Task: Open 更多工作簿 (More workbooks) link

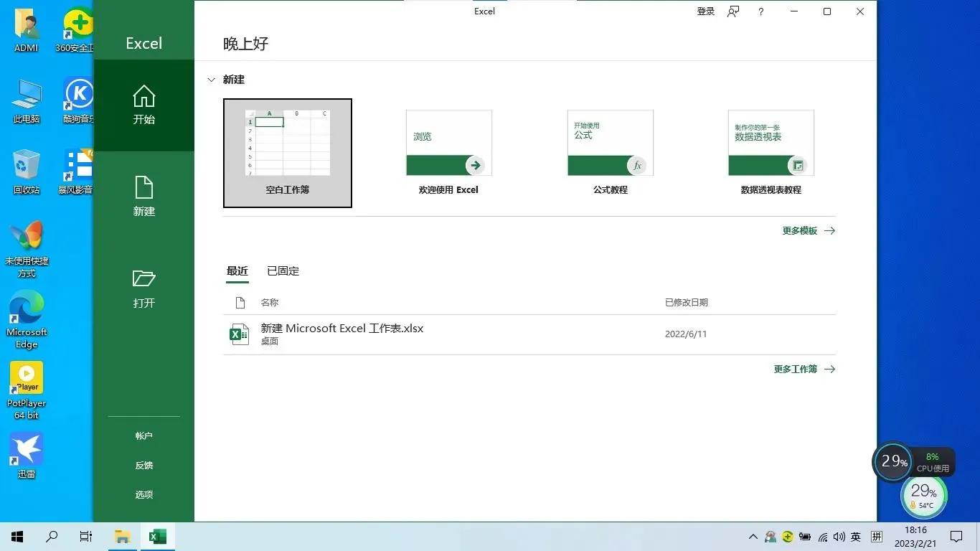Action: click(796, 369)
